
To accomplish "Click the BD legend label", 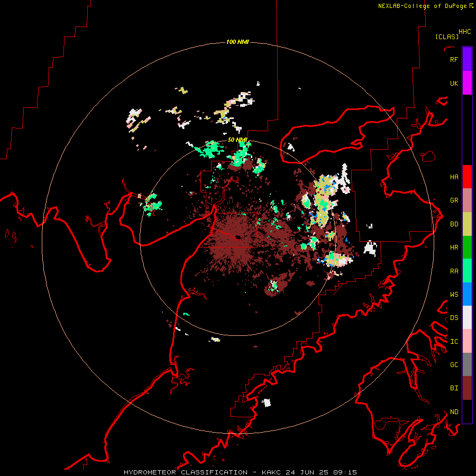I will click(x=454, y=224).
